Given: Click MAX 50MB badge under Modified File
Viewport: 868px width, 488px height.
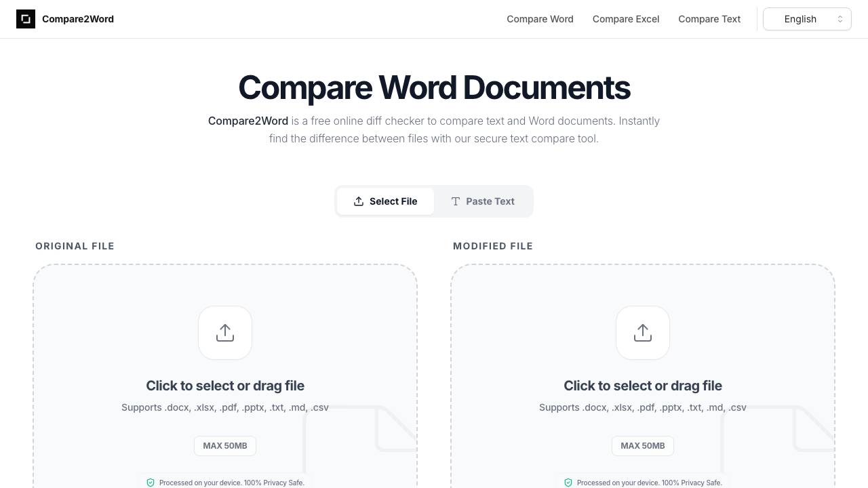Looking at the screenshot, I should (643, 445).
